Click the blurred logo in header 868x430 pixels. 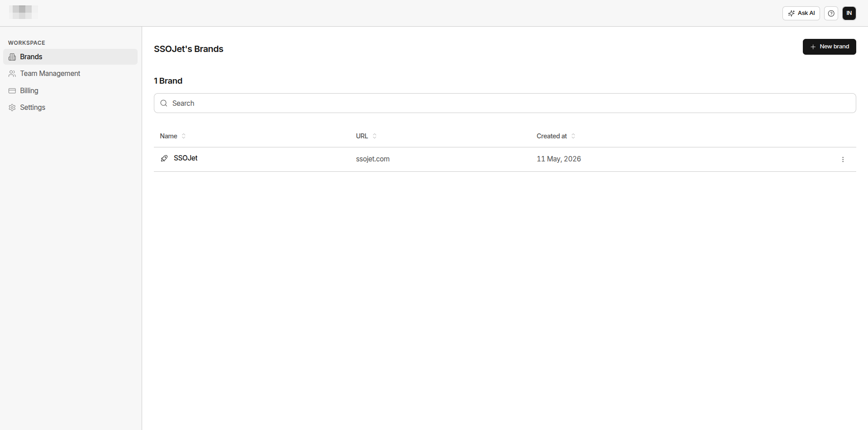coord(23,12)
